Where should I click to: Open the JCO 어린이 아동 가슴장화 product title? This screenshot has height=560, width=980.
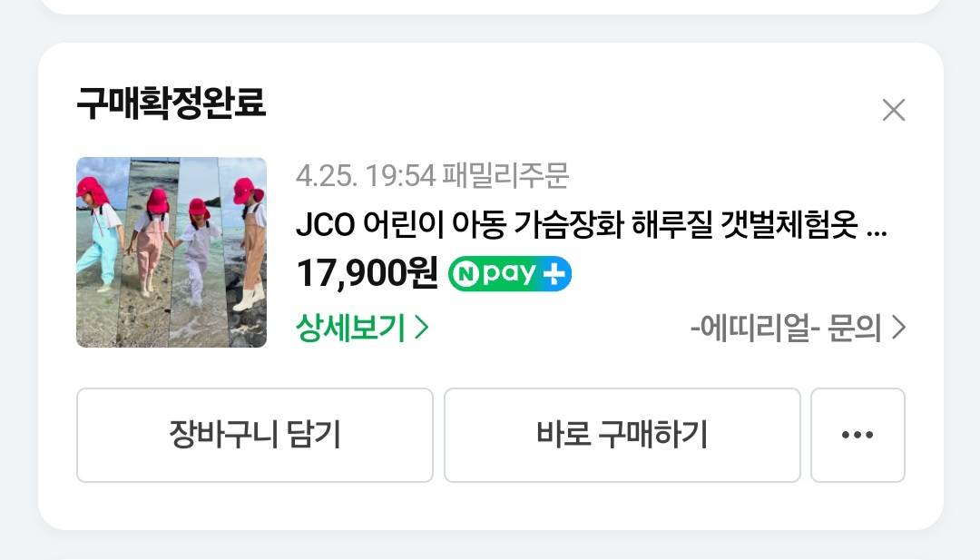pyautogui.click(x=592, y=224)
